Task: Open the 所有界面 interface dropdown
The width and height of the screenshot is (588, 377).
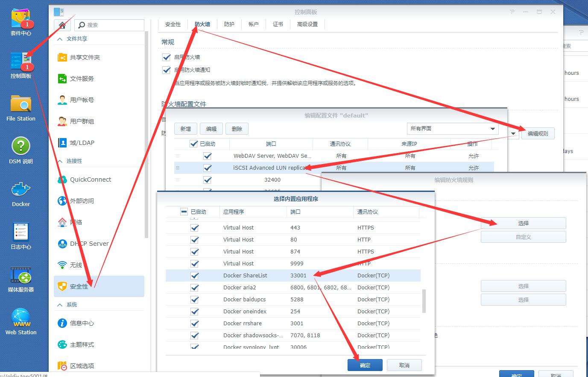Action: [x=453, y=129]
